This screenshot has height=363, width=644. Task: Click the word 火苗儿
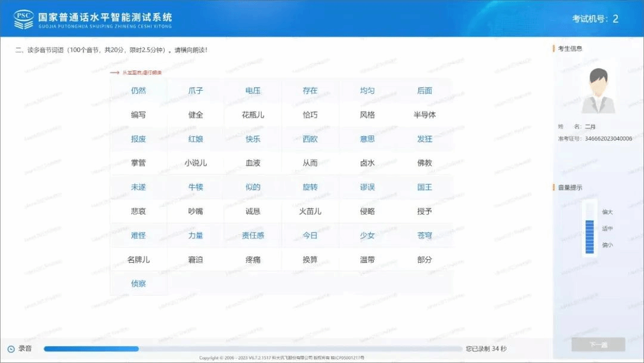pyautogui.click(x=310, y=211)
